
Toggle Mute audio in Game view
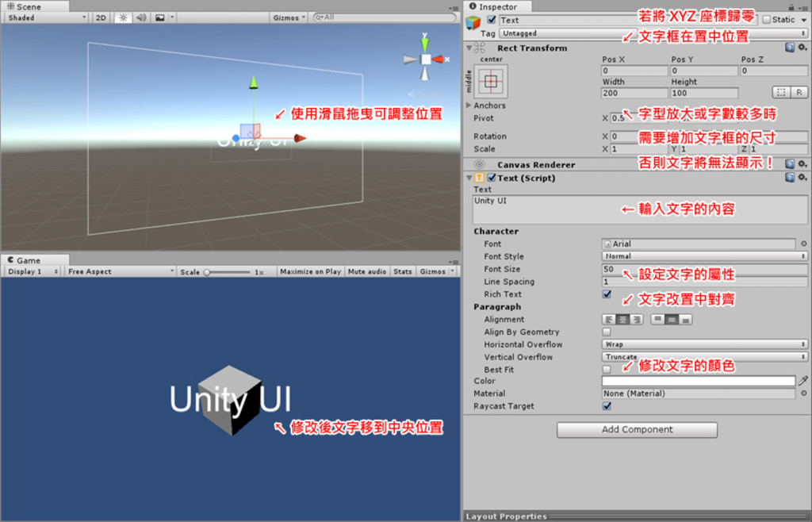coord(367,271)
